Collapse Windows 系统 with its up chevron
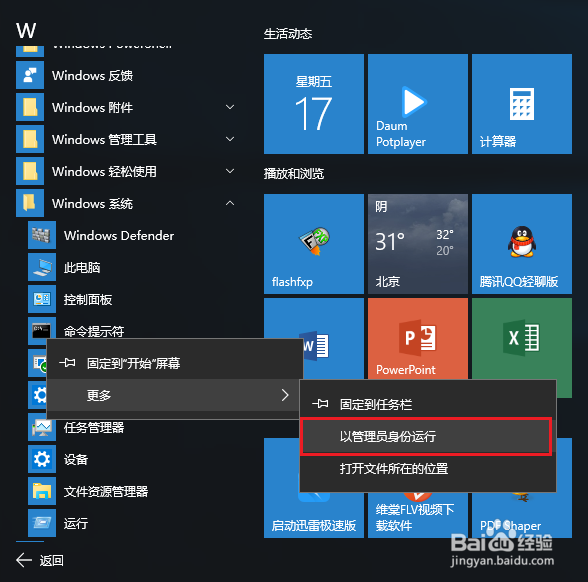The height and width of the screenshot is (582, 588). tap(230, 203)
